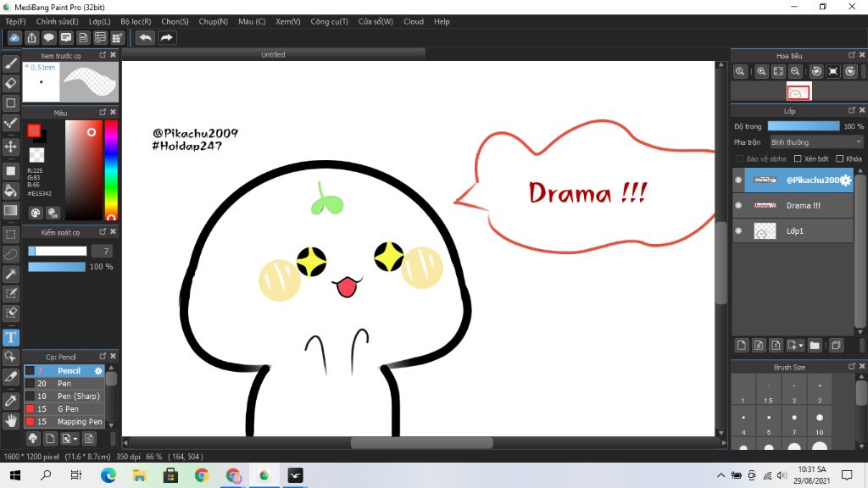Open the color palette button

[36, 213]
